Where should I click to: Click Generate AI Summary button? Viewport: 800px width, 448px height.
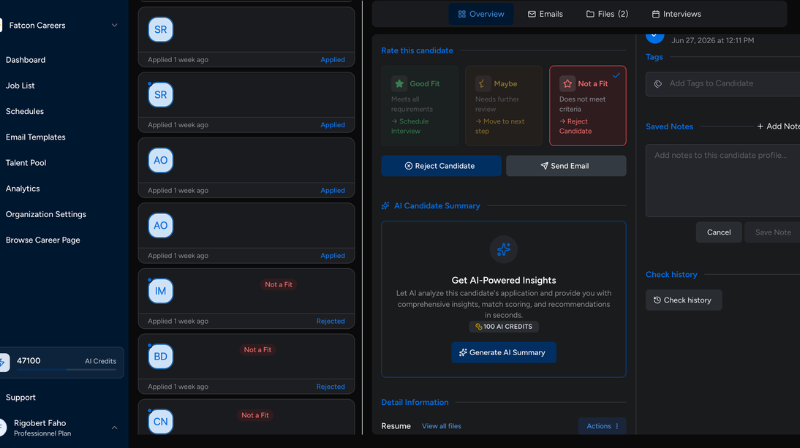coord(504,353)
